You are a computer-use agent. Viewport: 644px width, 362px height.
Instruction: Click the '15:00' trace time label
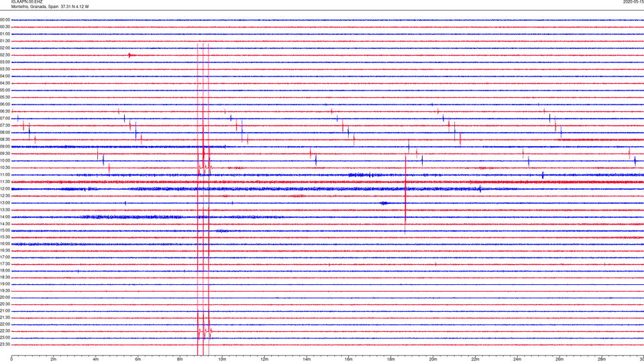[x=5, y=231]
